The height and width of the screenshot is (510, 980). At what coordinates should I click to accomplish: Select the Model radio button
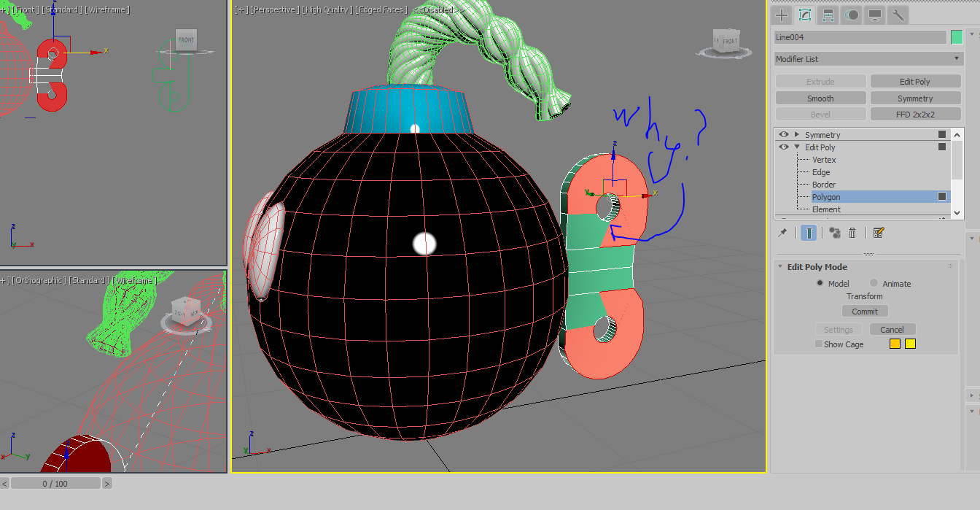tap(820, 283)
